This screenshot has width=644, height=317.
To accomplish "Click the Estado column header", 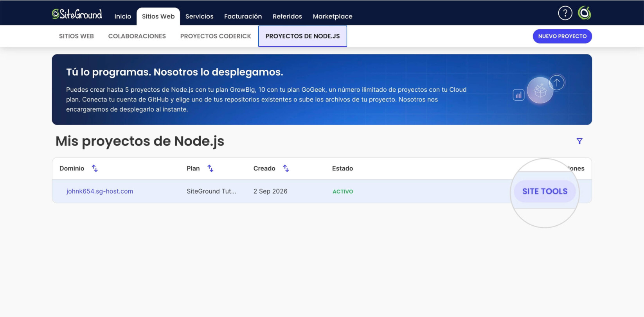I will point(342,168).
